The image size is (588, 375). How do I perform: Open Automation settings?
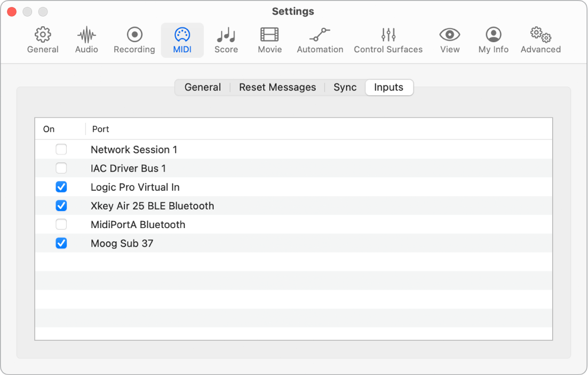coord(320,40)
